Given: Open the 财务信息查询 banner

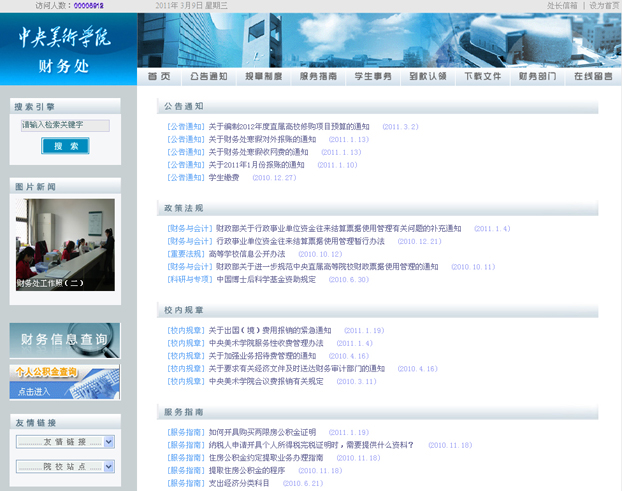Looking at the screenshot, I should (x=64, y=341).
